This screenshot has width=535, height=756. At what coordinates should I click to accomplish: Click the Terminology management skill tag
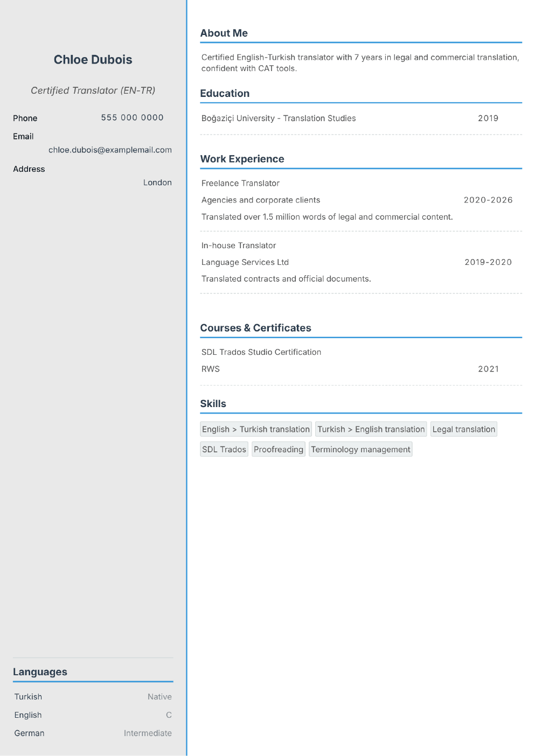coord(360,449)
